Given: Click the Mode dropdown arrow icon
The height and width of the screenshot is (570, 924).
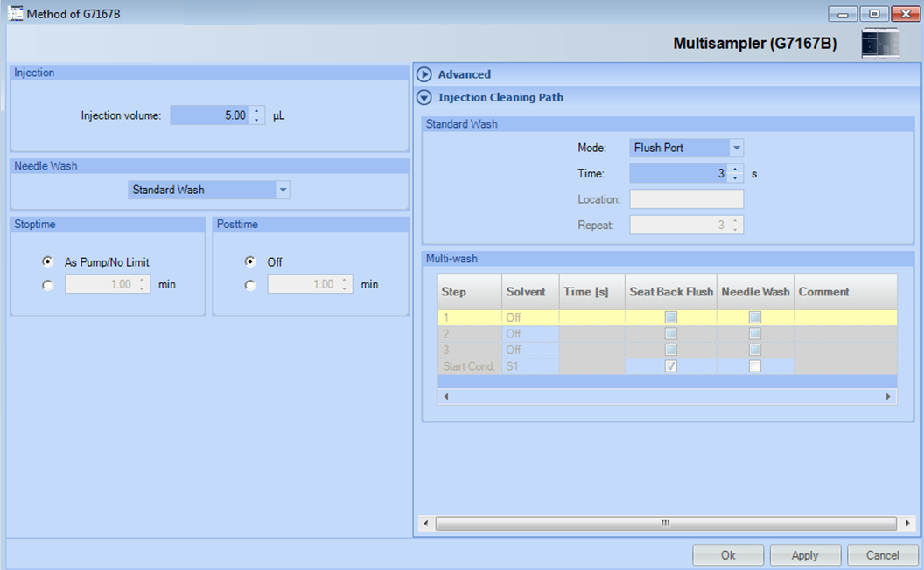Looking at the screenshot, I should coord(736,148).
